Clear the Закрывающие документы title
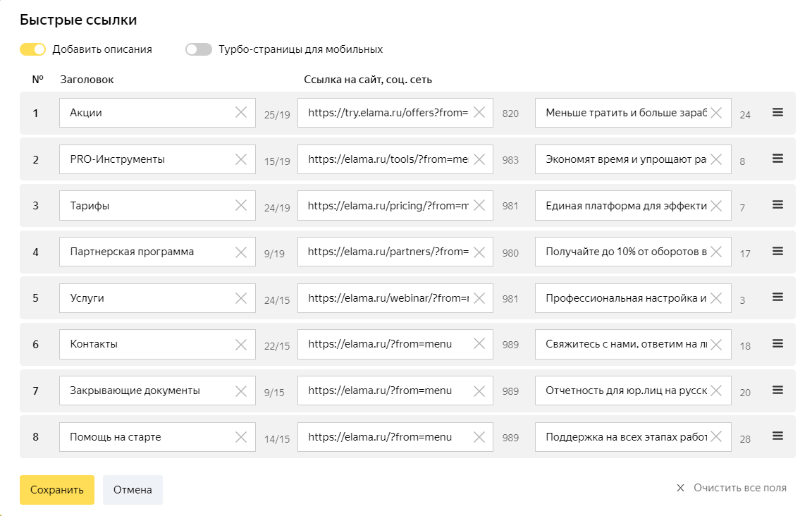Screen dimensions: 812x516 pyautogui.click(x=240, y=391)
